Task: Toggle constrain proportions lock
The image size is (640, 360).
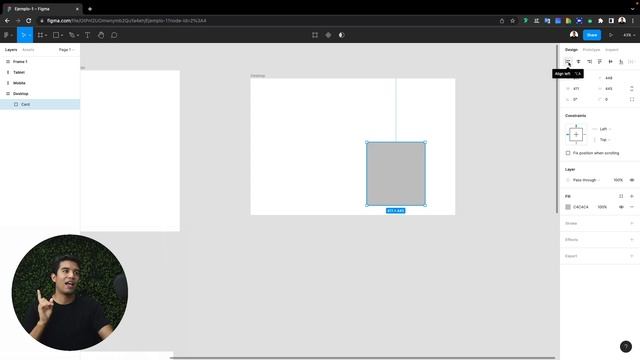Action: click(x=631, y=89)
